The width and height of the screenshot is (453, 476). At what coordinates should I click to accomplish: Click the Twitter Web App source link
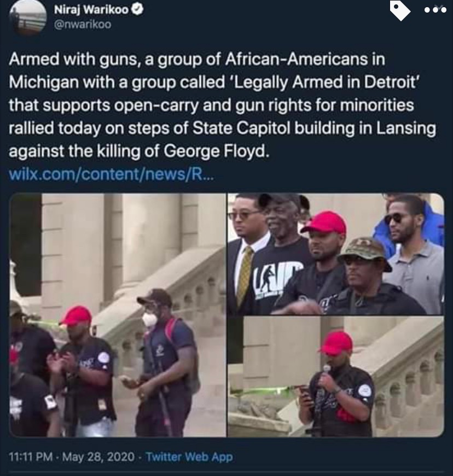(189, 457)
